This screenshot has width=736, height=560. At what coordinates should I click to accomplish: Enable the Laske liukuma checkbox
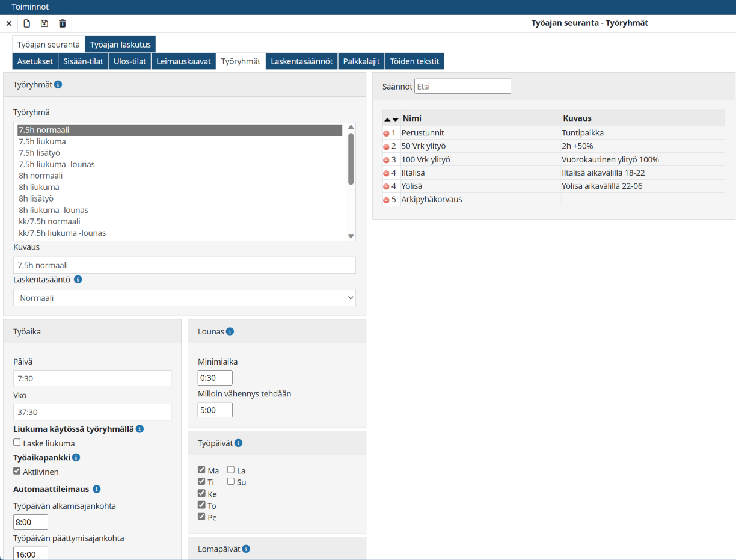coord(17,443)
